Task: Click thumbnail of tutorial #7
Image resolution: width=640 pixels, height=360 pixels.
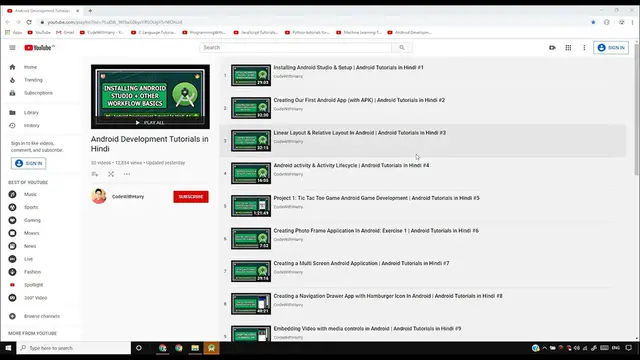Action: (x=251, y=271)
